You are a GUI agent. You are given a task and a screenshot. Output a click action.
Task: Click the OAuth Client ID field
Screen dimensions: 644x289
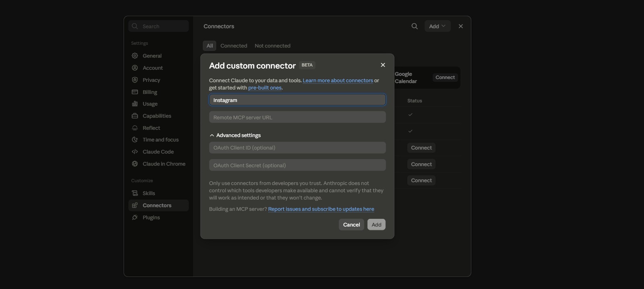pyautogui.click(x=297, y=148)
